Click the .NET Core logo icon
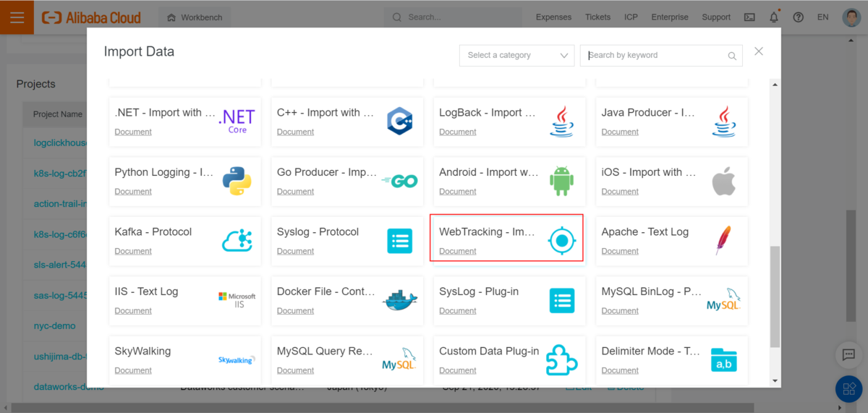 (237, 122)
